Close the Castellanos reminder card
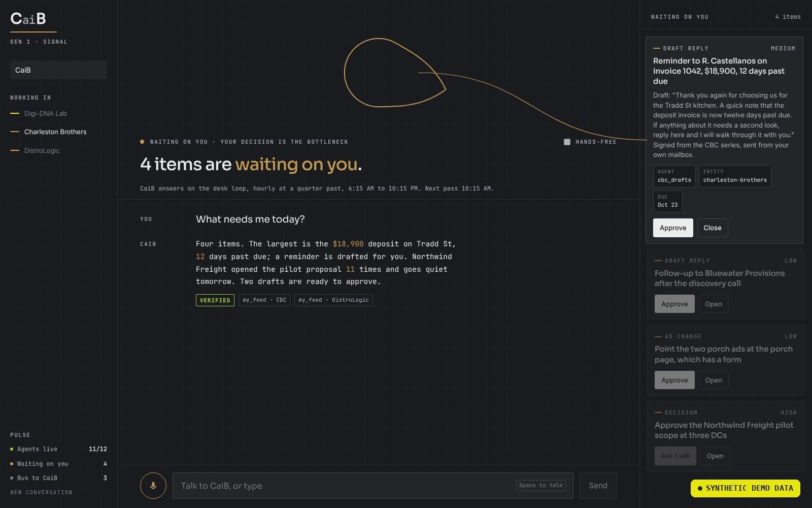Image resolution: width=812 pixels, height=508 pixels. click(712, 228)
